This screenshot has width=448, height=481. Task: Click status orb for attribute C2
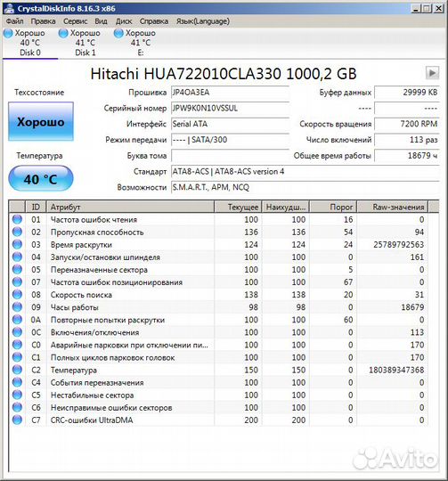tap(17, 370)
